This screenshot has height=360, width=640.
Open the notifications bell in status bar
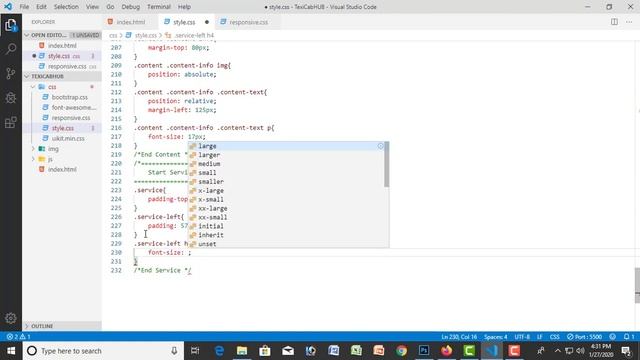click(629, 337)
